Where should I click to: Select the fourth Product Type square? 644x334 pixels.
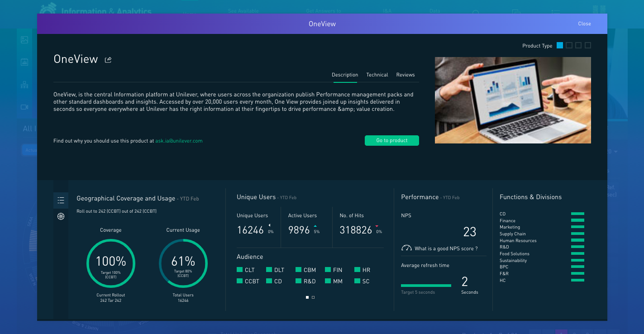588,45
